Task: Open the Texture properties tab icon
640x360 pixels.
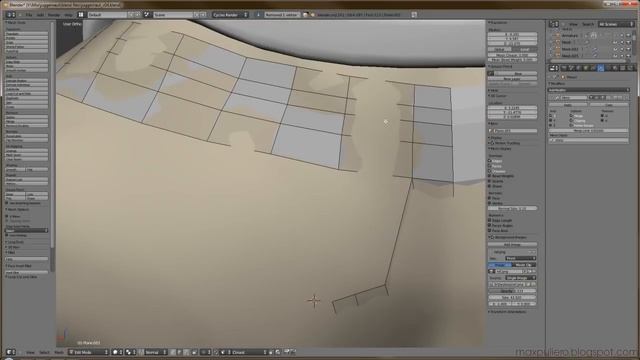Action: pos(622,68)
